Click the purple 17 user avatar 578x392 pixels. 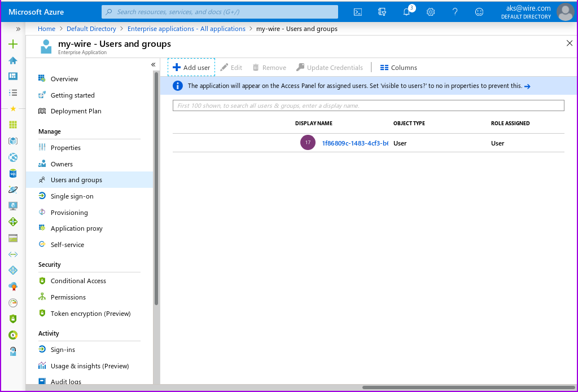click(308, 143)
